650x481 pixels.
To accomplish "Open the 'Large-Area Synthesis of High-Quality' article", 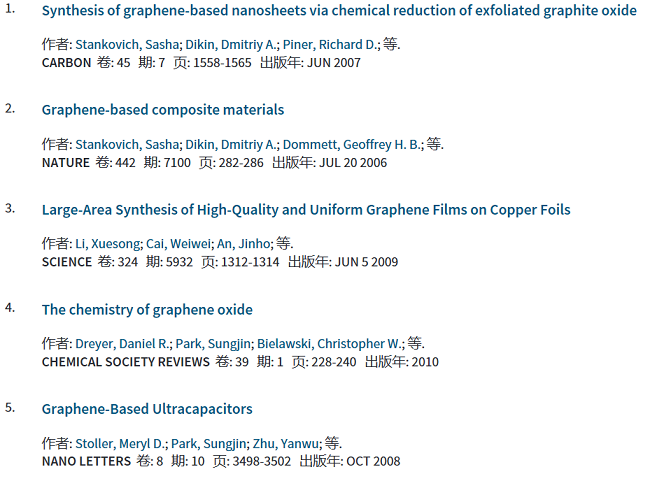I will 306,210.
